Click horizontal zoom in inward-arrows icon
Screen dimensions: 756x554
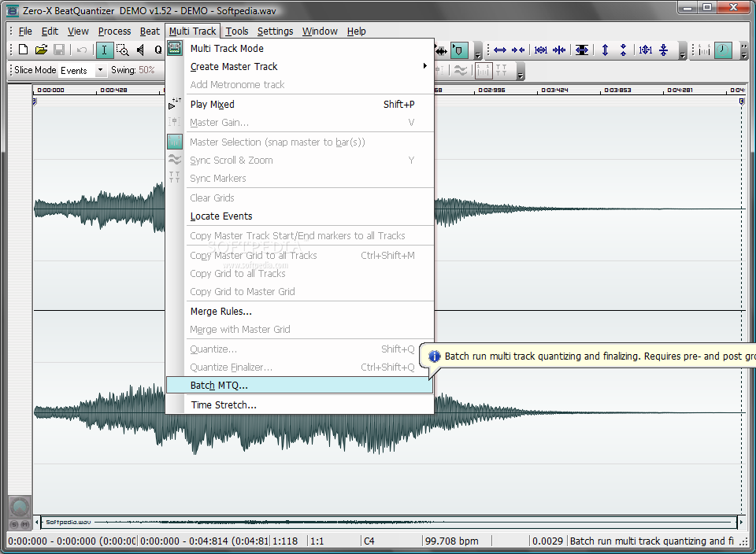(x=518, y=50)
